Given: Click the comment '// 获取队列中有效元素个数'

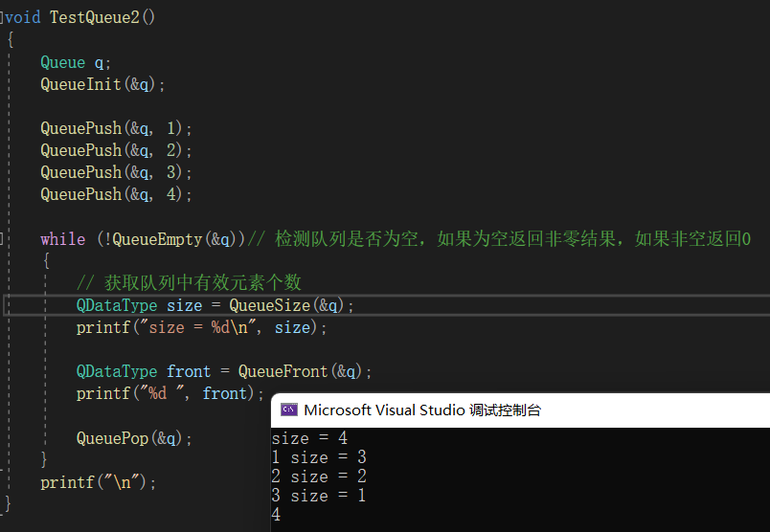Looking at the screenshot, I should tap(189, 282).
